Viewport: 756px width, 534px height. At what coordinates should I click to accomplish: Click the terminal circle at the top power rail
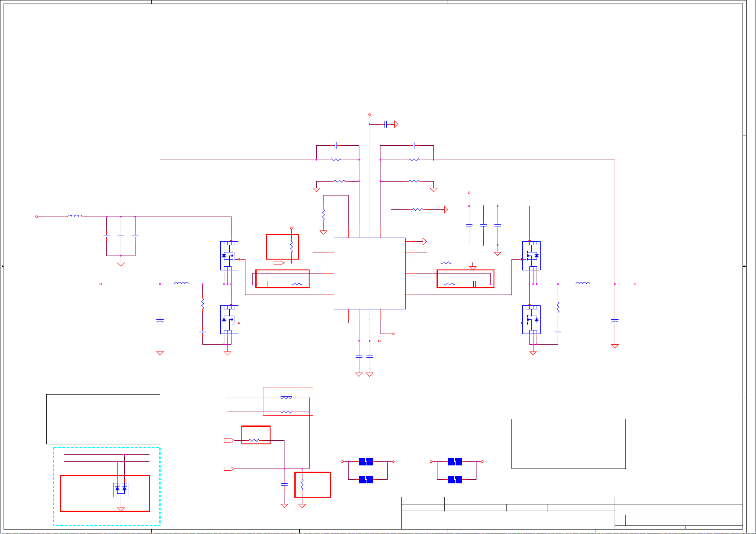click(370, 115)
